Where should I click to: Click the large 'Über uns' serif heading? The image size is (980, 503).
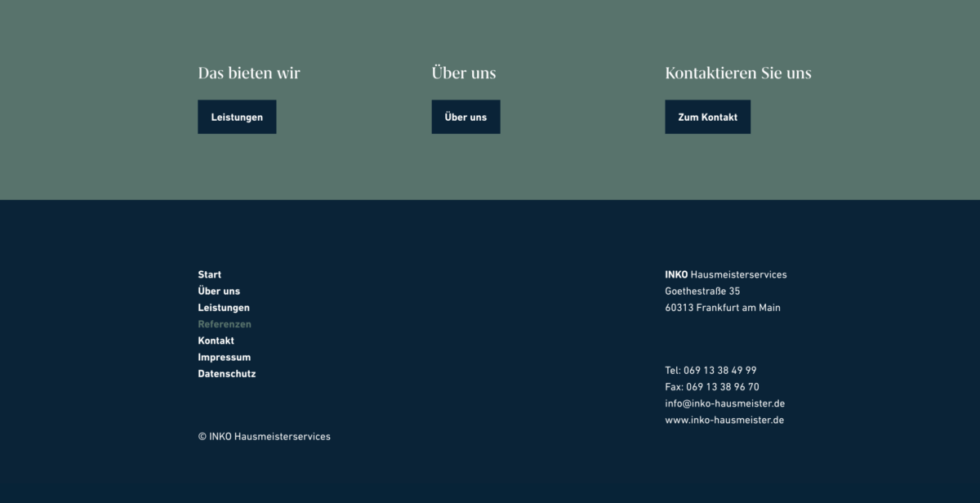[463, 73]
